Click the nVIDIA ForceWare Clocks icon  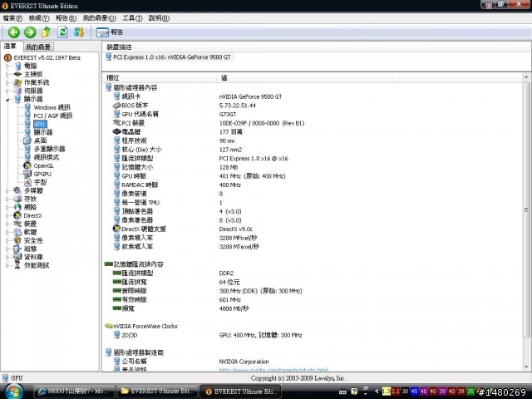click(x=109, y=326)
